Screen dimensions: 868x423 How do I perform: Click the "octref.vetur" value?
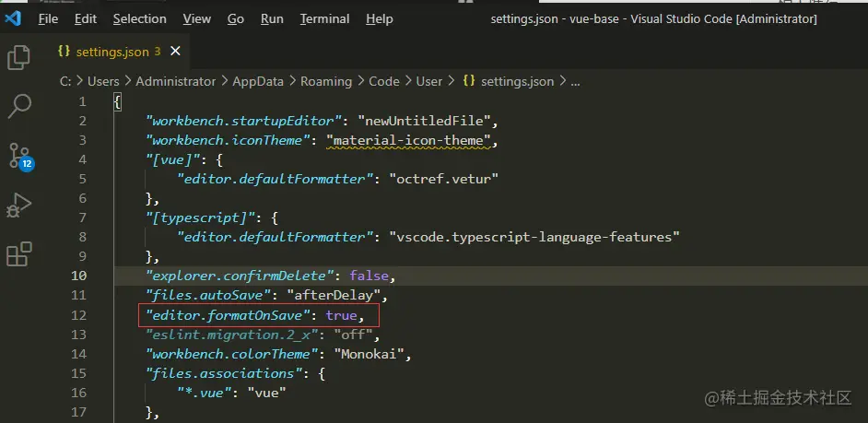pyautogui.click(x=444, y=179)
